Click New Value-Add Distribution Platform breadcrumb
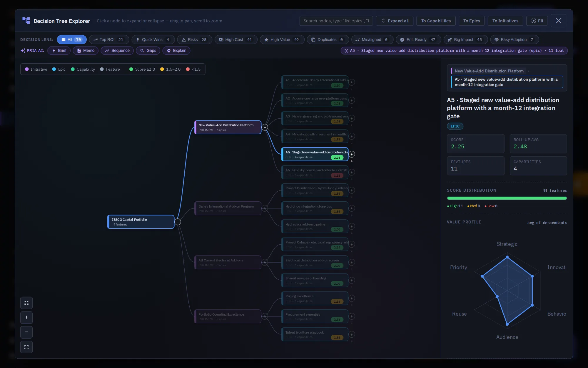Image resolution: width=588 pixels, height=368 pixels. click(489, 71)
